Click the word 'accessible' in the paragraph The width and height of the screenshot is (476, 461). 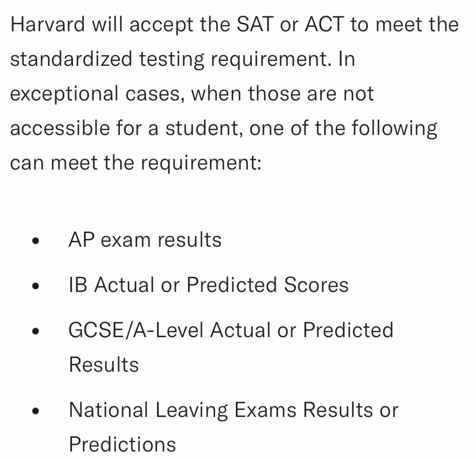(x=60, y=128)
